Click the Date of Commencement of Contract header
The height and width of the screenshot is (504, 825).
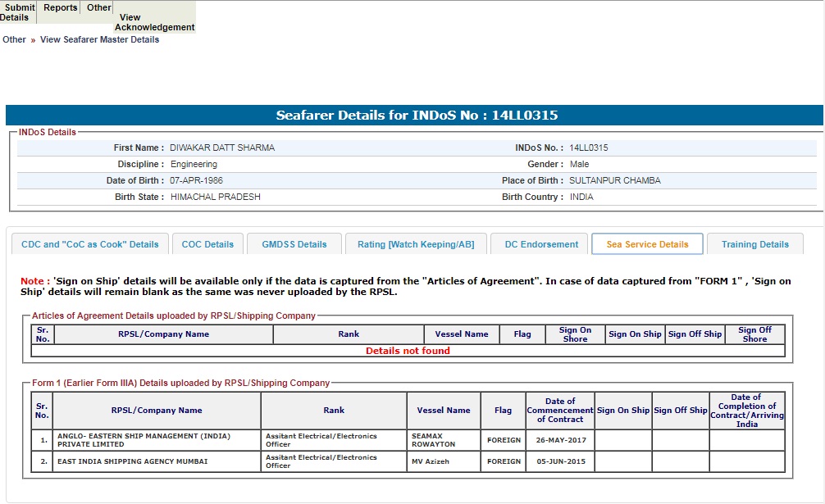[x=560, y=410]
